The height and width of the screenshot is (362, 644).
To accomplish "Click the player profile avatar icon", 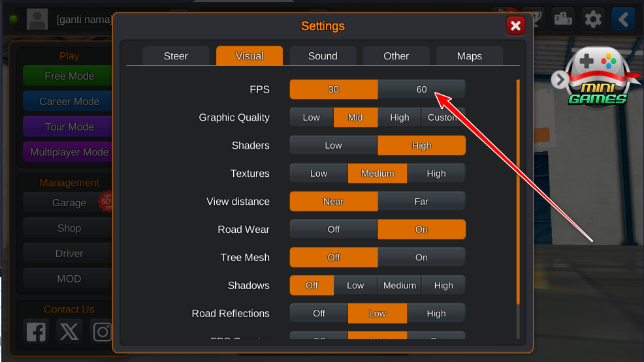I will click(x=37, y=20).
